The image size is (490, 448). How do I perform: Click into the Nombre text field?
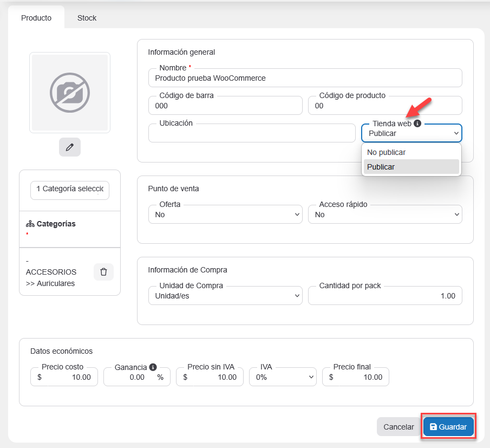pos(305,78)
